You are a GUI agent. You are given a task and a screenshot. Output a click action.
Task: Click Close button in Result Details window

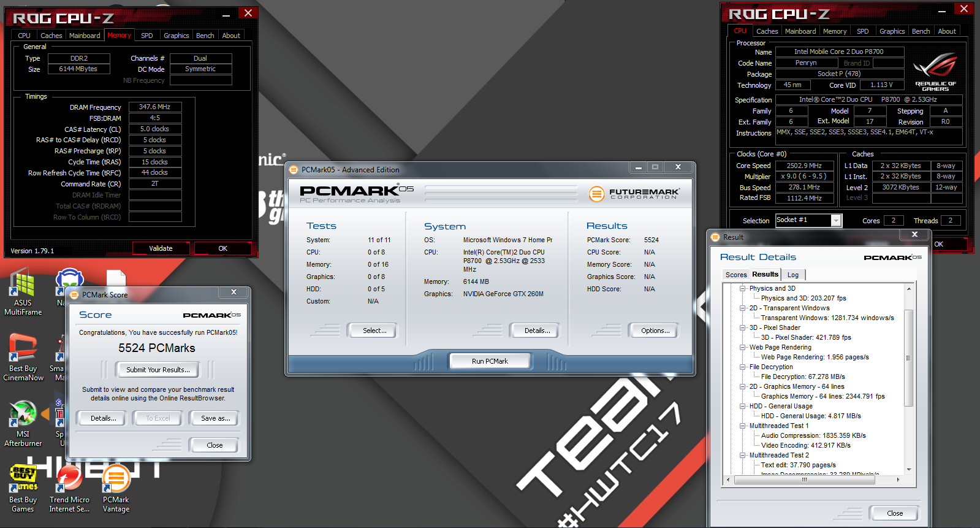[x=895, y=513]
